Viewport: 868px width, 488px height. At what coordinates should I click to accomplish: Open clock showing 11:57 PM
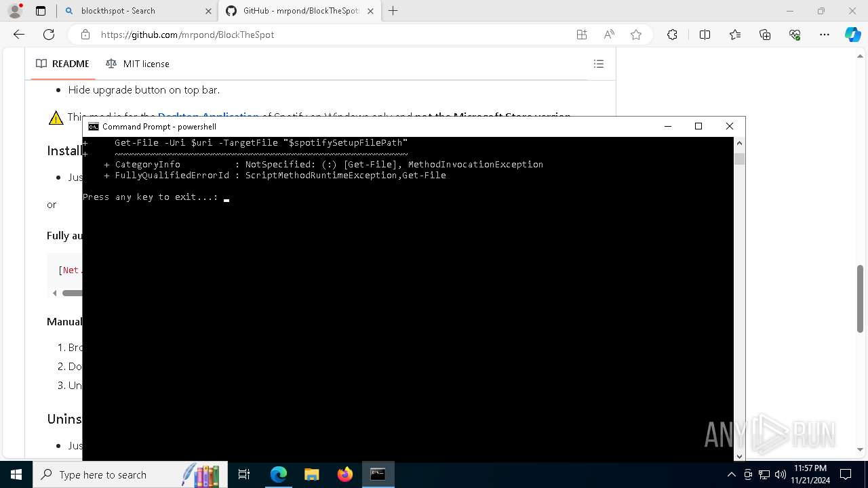tap(810, 474)
